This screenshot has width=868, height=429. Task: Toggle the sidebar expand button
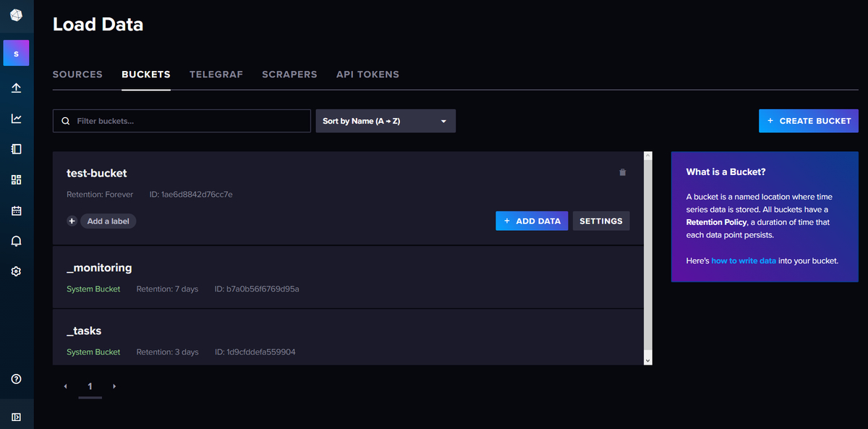[16, 417]
